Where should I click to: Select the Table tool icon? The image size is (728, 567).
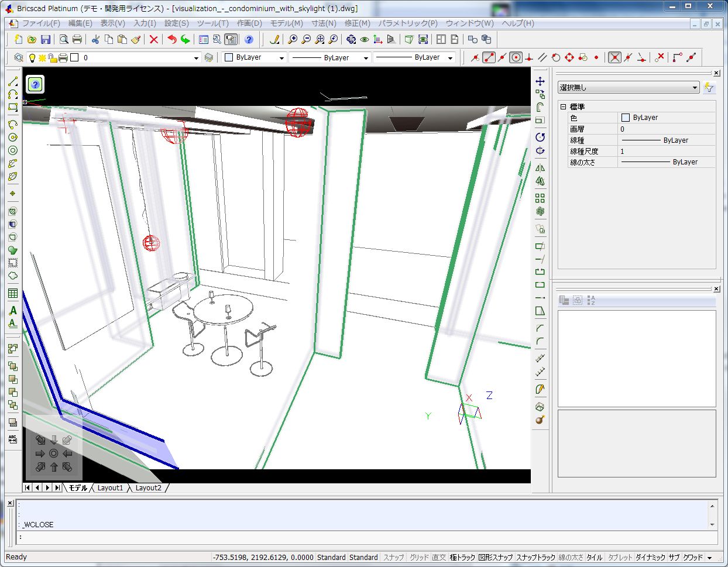pos(13,294)
